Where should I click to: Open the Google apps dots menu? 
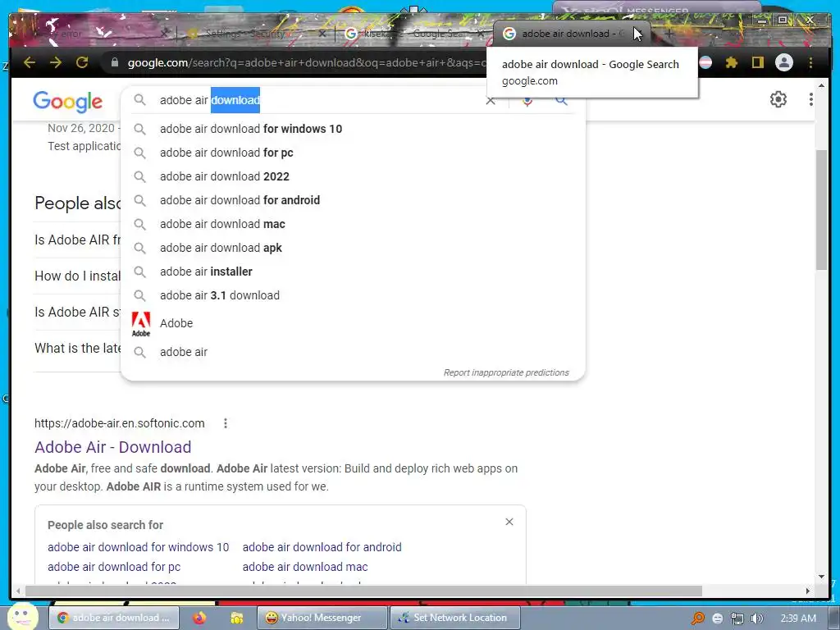pos(811,99)
